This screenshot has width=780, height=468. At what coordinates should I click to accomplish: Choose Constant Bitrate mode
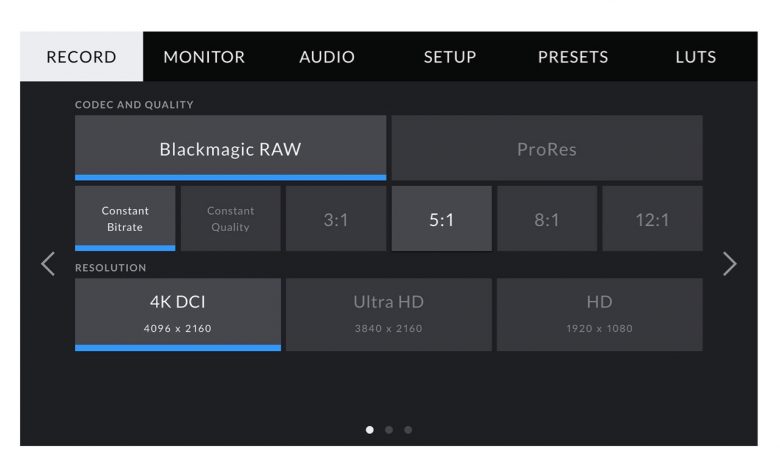click(125, 219)
